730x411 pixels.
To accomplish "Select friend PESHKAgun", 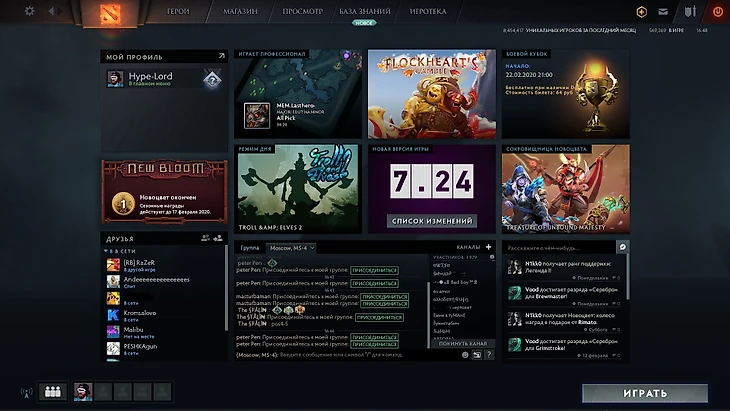I will click(x=163, y=349).
